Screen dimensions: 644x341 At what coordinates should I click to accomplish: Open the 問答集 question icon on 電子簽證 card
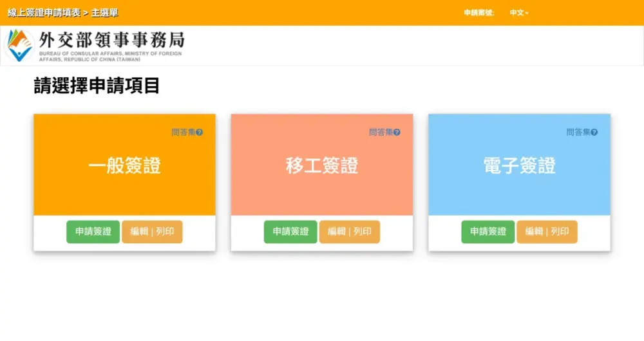(594, 133)
